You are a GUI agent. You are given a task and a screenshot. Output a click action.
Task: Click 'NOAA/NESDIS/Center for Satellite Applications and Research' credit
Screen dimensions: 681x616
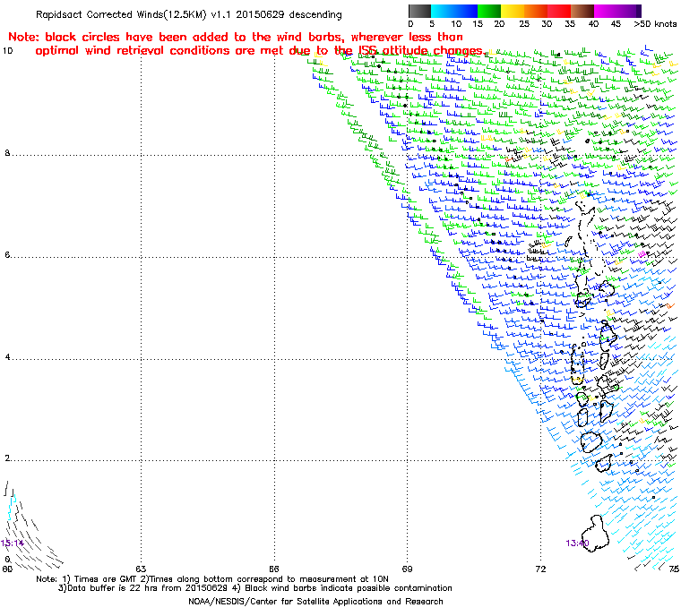(x=315, y=602)
